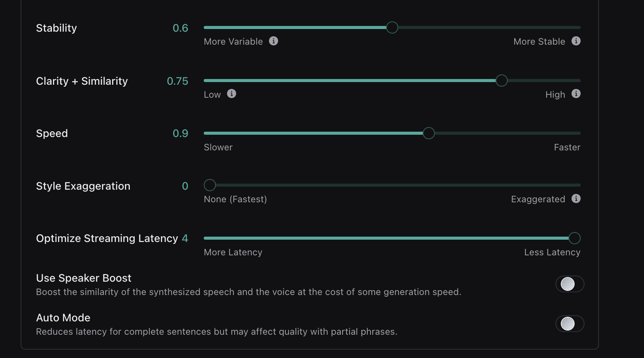644x358 pixels.
Task: Click the Auto Mode label
Action: (x=63, y=318)
